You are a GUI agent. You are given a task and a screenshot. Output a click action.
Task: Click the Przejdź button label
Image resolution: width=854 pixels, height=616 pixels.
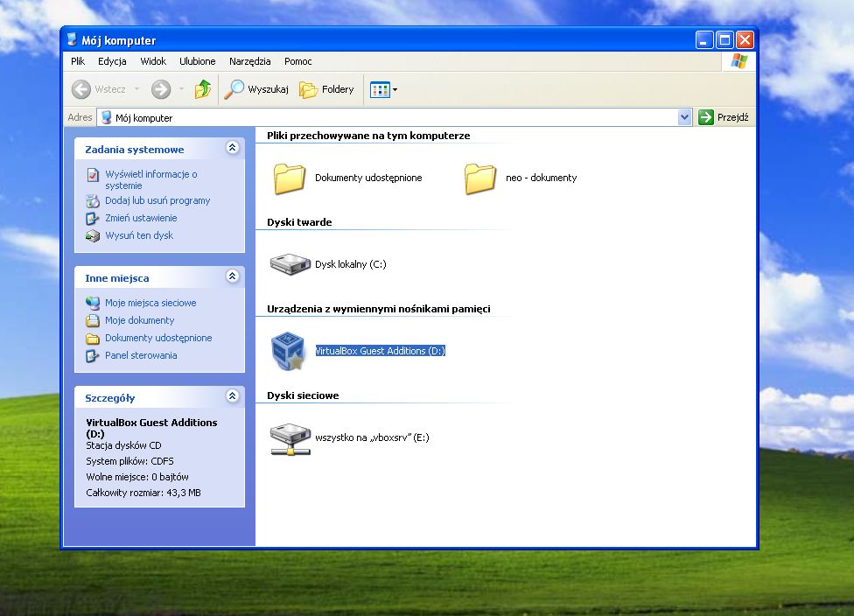(733, 117)
